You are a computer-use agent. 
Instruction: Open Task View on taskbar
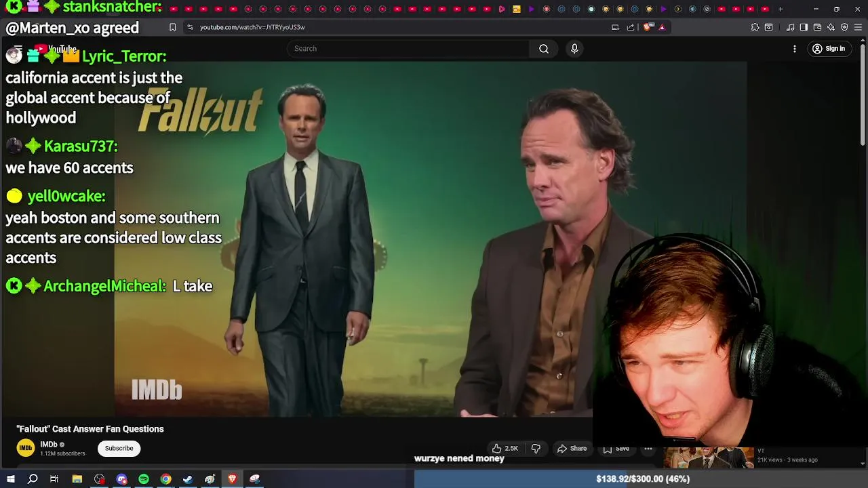(x=54, y=479)
